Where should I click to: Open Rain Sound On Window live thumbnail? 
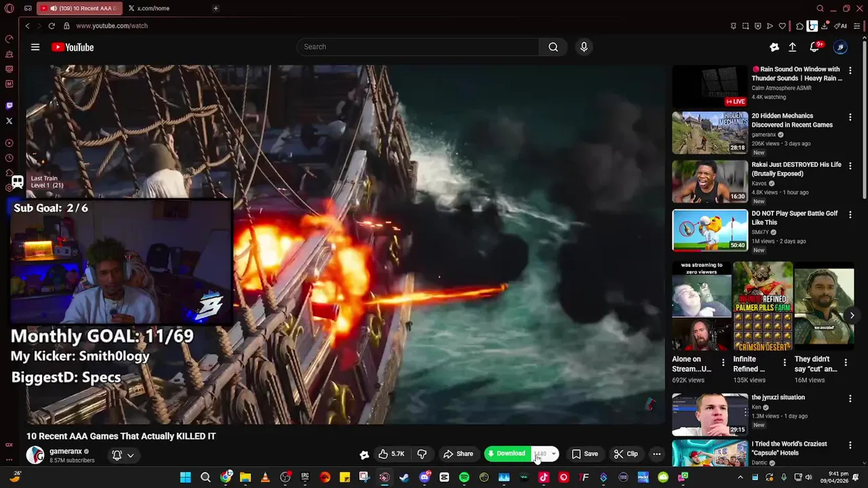710,86
